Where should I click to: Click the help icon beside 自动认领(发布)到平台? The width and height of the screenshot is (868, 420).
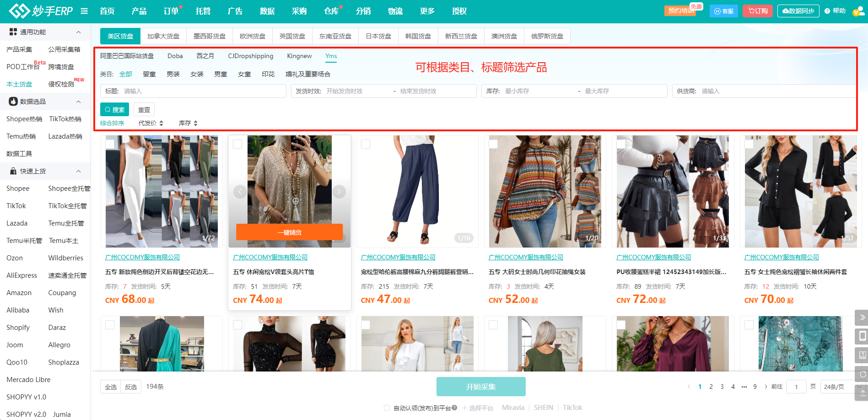[454, 408]
